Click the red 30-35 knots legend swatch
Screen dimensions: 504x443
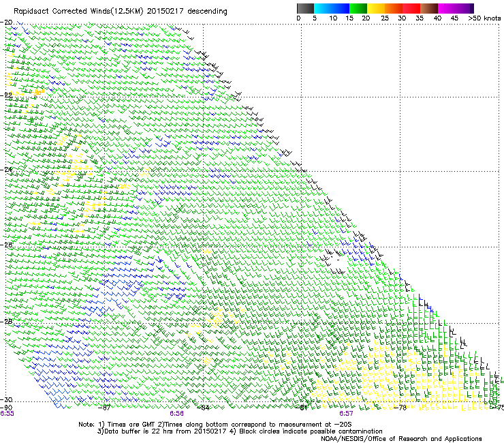411,8
